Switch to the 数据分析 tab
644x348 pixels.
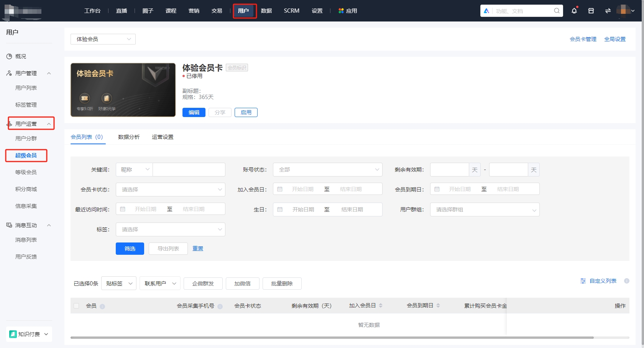pyautogui.click(x=129, y=137)
